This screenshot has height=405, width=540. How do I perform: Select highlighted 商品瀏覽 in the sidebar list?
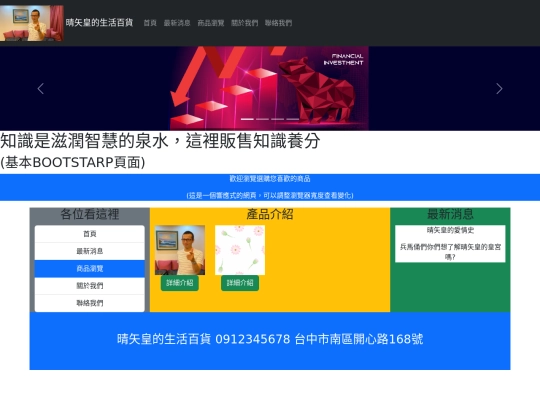(x=90, y=269)
